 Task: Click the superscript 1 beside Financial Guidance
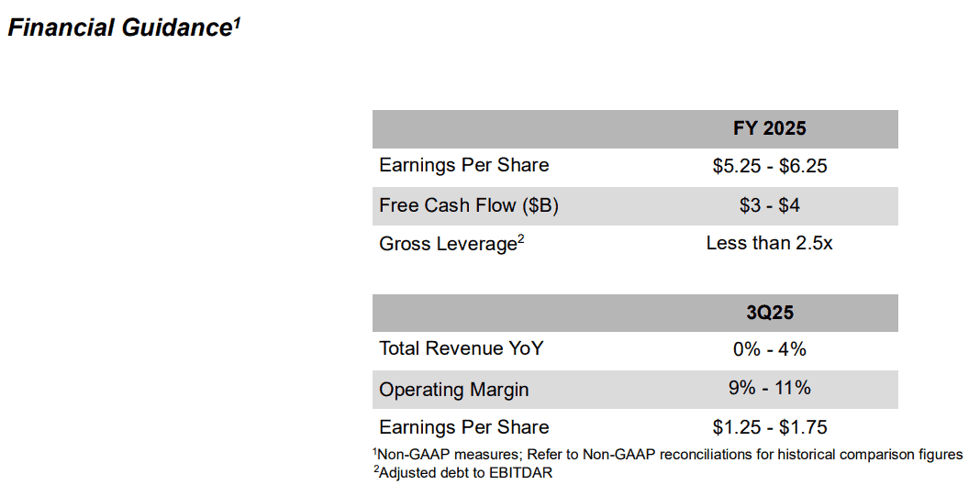[237, 23]
